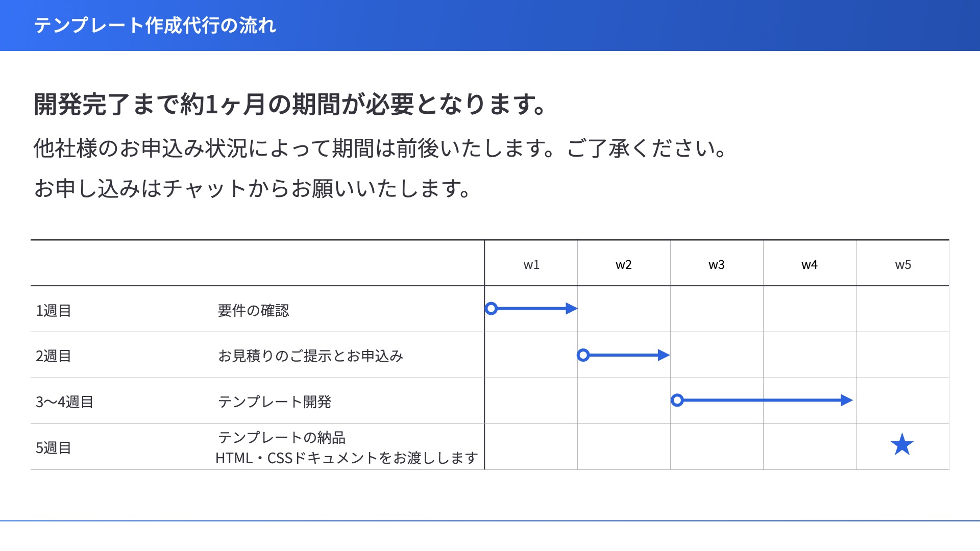Select the w4 column header
Viewport: 980px width, 551px height.
coord(810,265)
